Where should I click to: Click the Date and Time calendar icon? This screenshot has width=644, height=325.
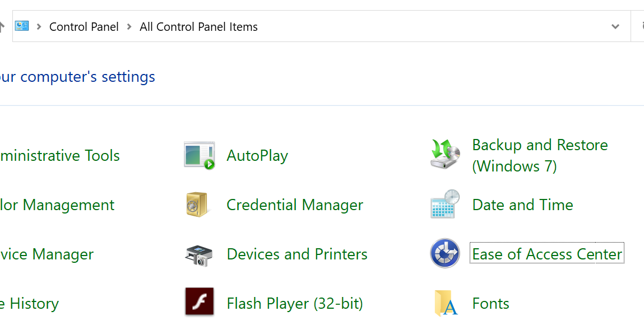click(445, 204)
